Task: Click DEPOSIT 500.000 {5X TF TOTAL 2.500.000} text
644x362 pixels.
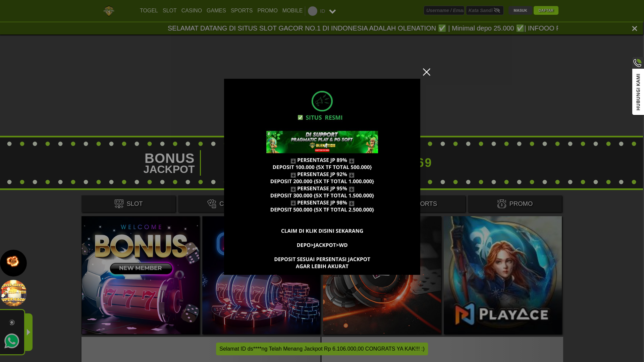Action: click(x=322, y=210)
